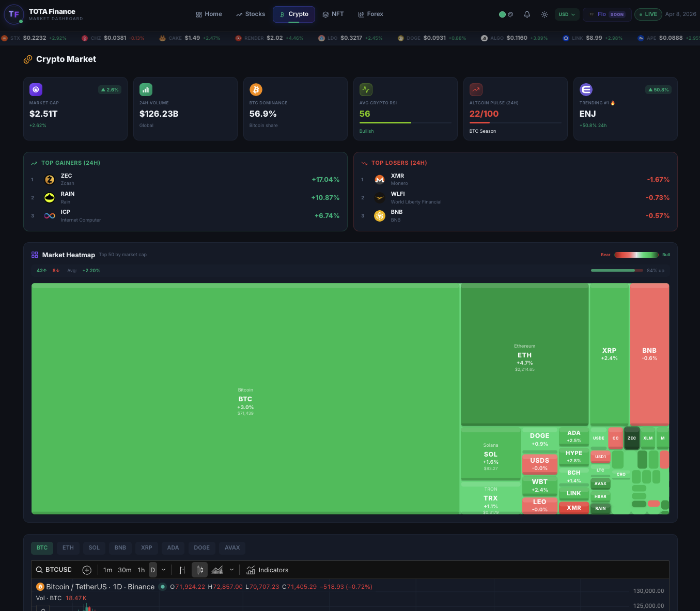This screenshot has width=700, height=611.
Task: Click the WLFI coin icon in Top Losers
Action: (x=380, y=198)
